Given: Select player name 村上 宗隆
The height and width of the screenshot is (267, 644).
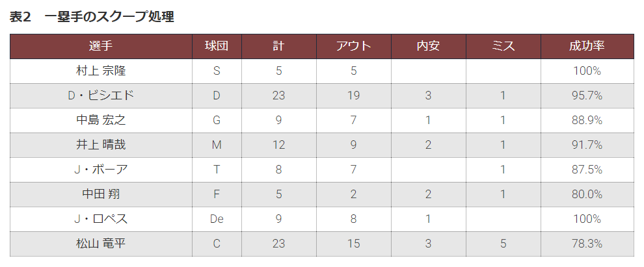Looking at the screenshot, I should (101, 71).
